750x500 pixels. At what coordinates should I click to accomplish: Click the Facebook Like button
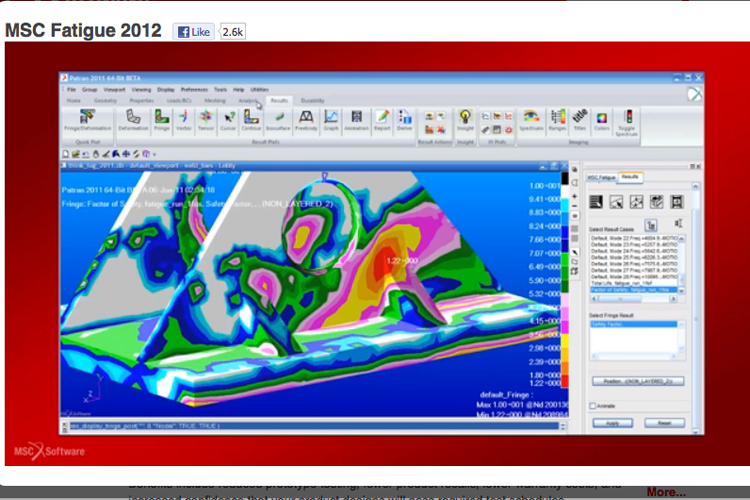tap(193, 32)
